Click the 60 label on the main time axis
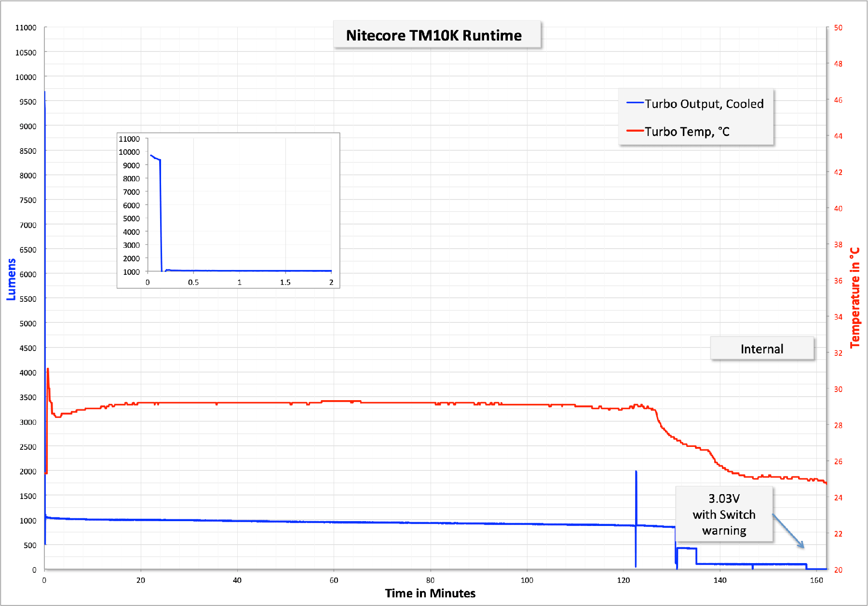The height and width of the screenshot is (606, 868). click(334, 580)
